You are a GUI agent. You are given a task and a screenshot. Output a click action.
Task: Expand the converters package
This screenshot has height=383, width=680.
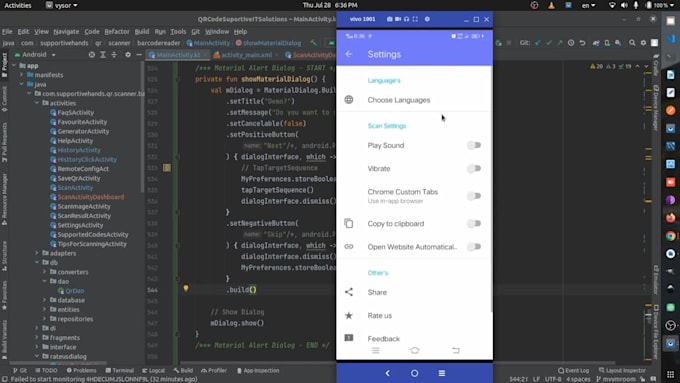click(x=45, y=272)
